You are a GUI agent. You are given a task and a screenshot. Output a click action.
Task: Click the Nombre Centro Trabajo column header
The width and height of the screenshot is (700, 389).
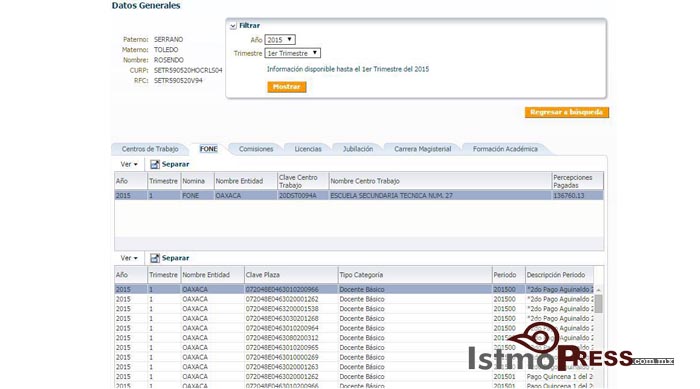tap(440, 181)
